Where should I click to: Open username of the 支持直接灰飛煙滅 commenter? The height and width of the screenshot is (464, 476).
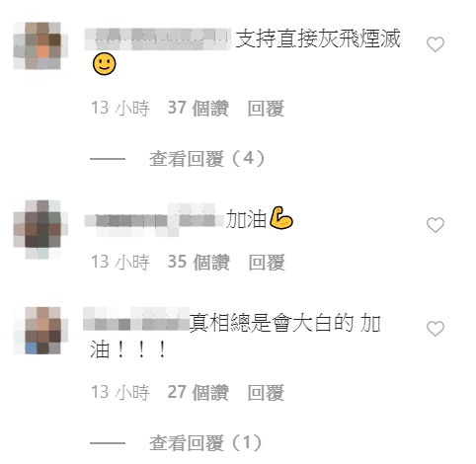tap(158, 39)
